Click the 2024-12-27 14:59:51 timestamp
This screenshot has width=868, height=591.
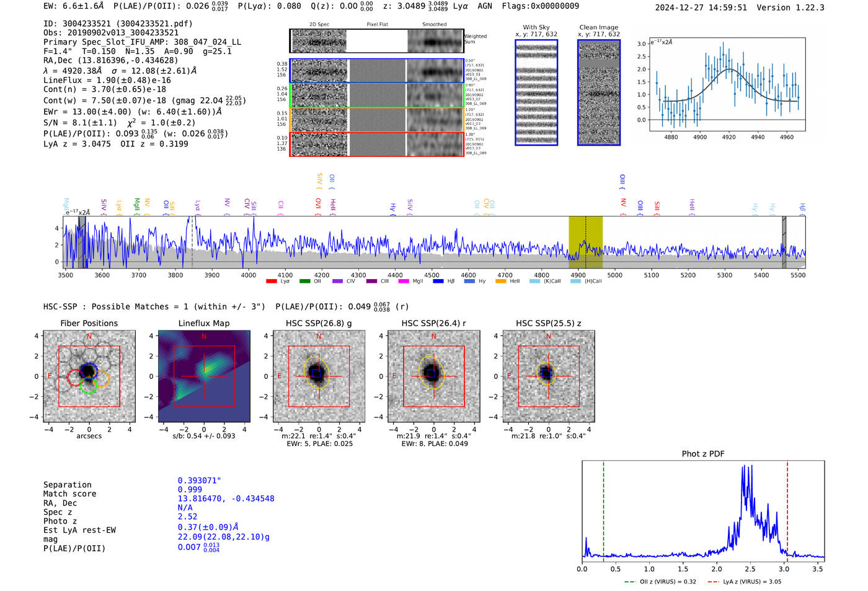tap(701, 7)
